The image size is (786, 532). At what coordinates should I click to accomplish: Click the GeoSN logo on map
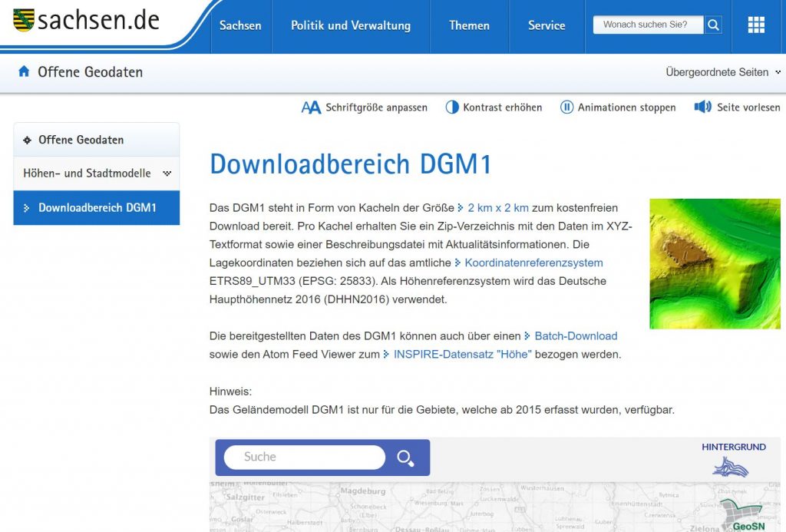pyautogui.click(x=741, y=516)
